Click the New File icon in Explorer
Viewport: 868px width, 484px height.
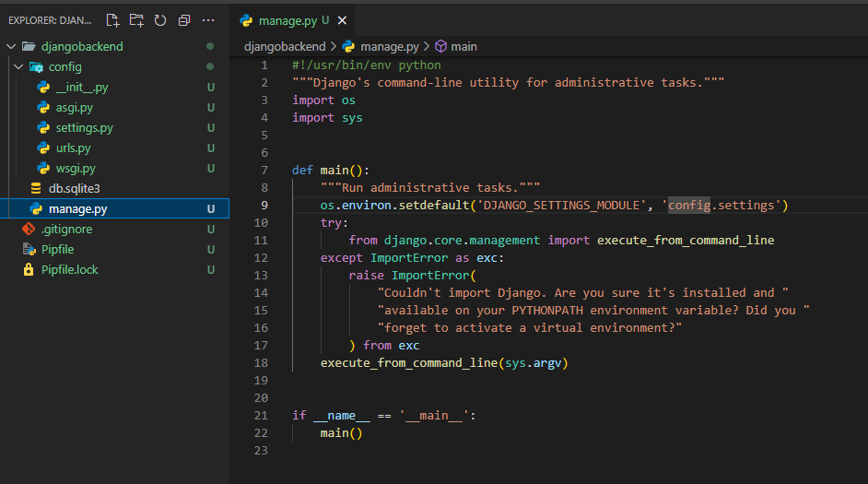[x=112, y=19]
